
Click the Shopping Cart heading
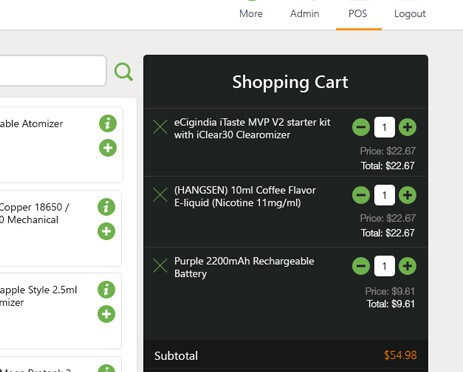pyautogui.click(x=290, y=82)
